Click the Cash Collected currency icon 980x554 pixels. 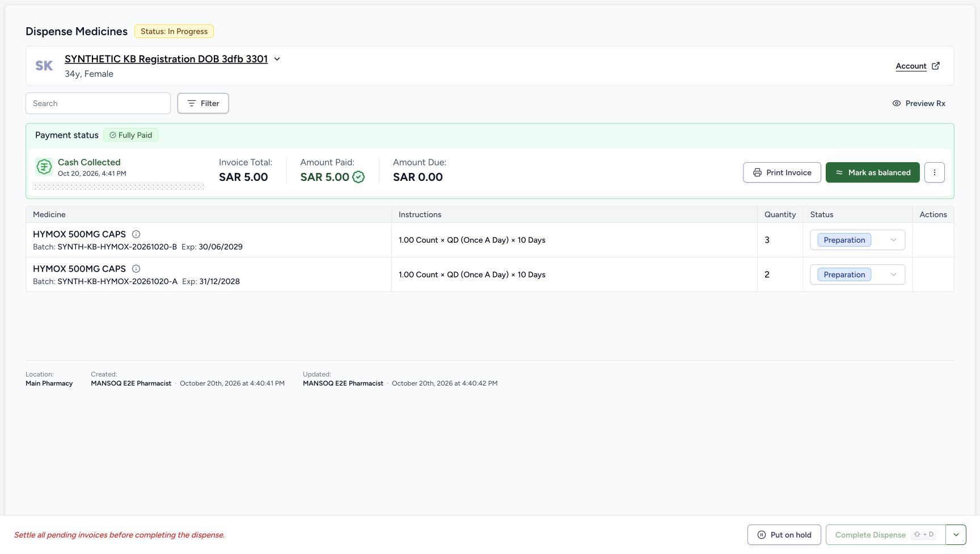click(x=44, y=167)
